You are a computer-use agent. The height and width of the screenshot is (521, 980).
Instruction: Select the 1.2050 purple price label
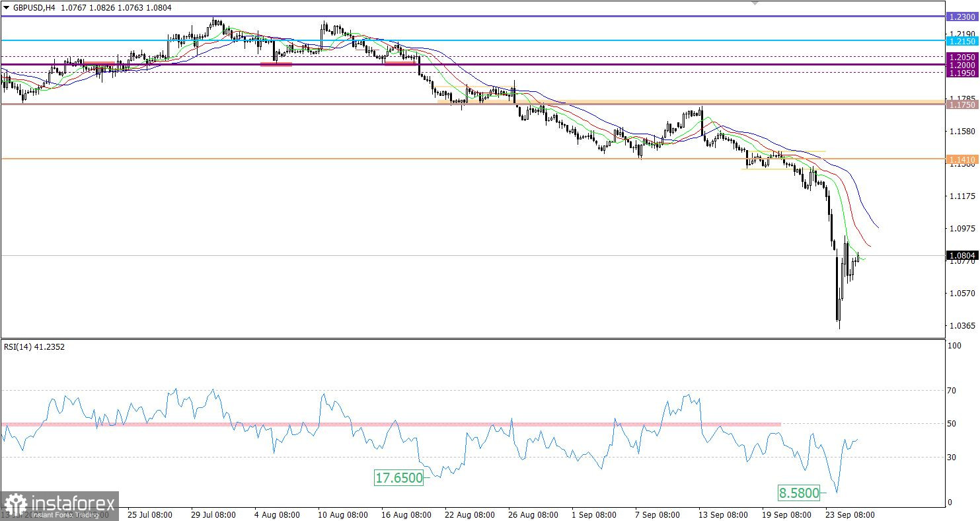961,58
